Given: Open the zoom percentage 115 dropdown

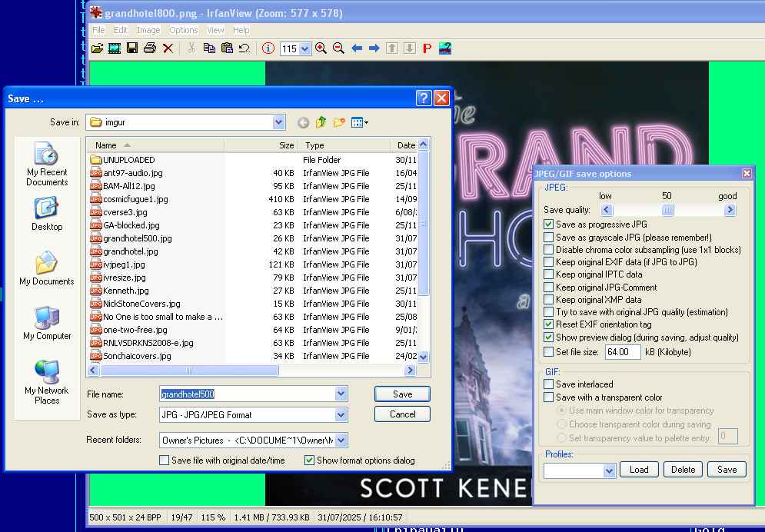Looking at the screenshot, I should [x=305, y=48].
